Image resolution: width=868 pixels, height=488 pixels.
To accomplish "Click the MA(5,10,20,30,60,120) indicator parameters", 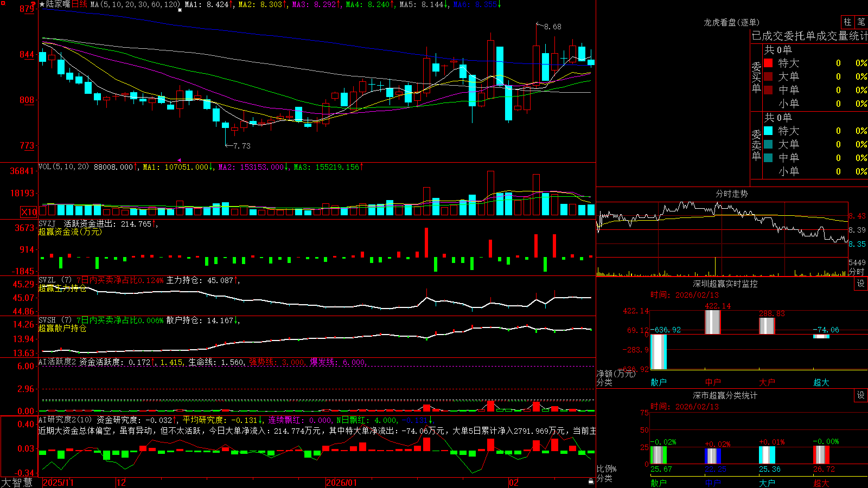I will pos(135,4).
